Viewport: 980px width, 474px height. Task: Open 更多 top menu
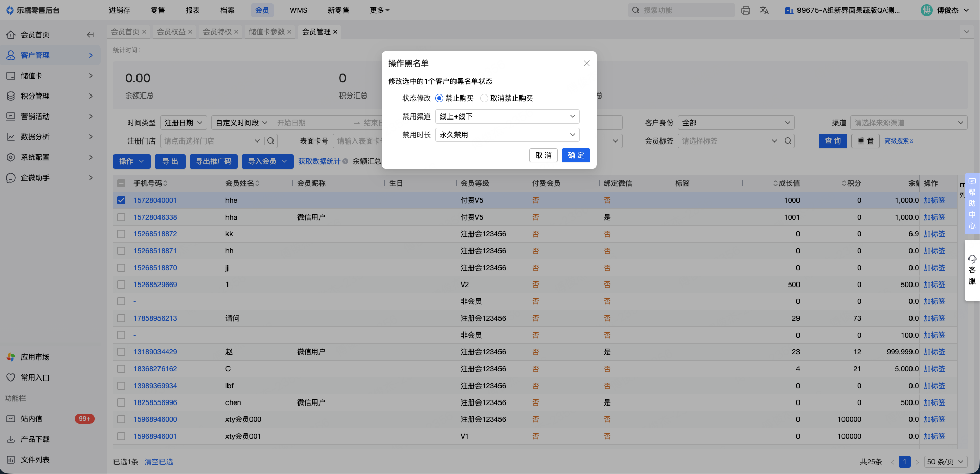pyautogui.click(x=379, y=10)
